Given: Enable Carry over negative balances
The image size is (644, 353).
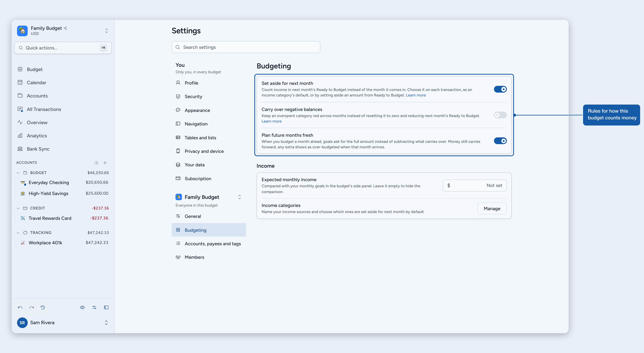Looking at the screenshot, I should (x=500, y=115).
